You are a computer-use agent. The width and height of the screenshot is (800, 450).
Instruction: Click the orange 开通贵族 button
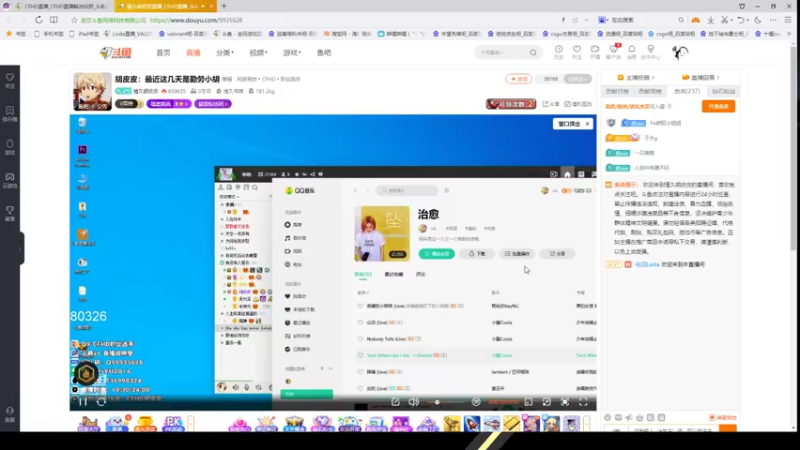tap(718, 106)
